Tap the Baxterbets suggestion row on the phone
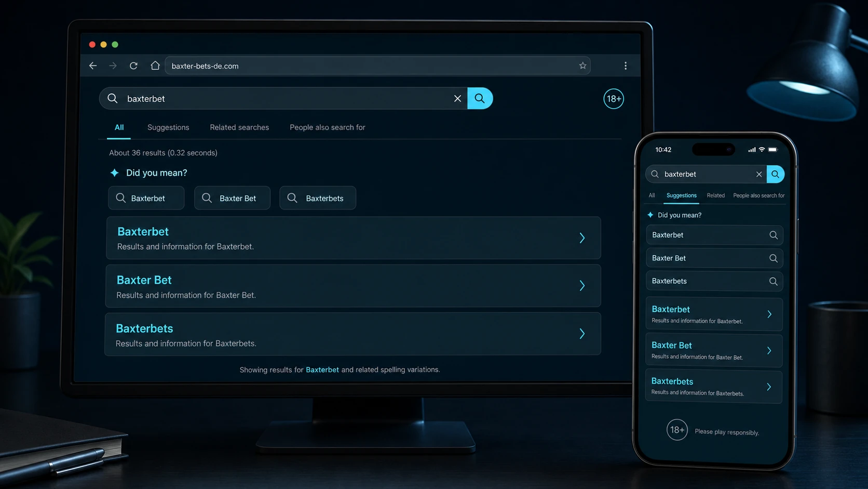868x489 pixels. point(714,281)
